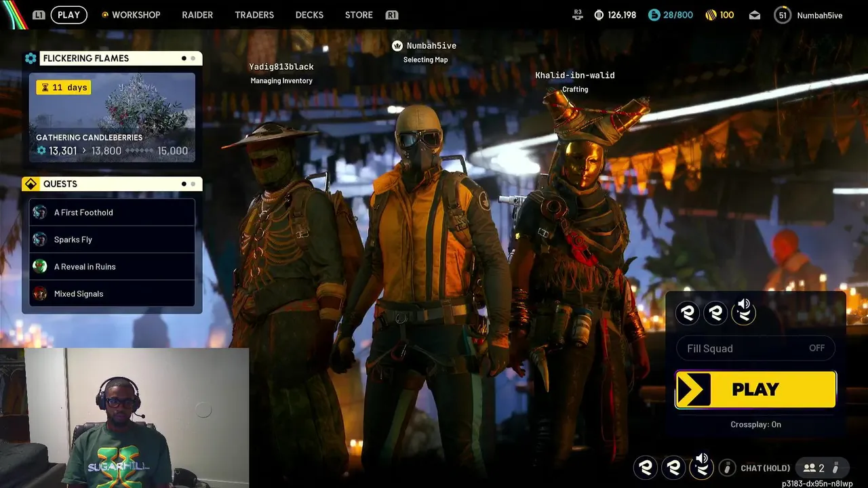Click the trader portrait beside A First Foothold
868x488 pixels.
(40, 212)
